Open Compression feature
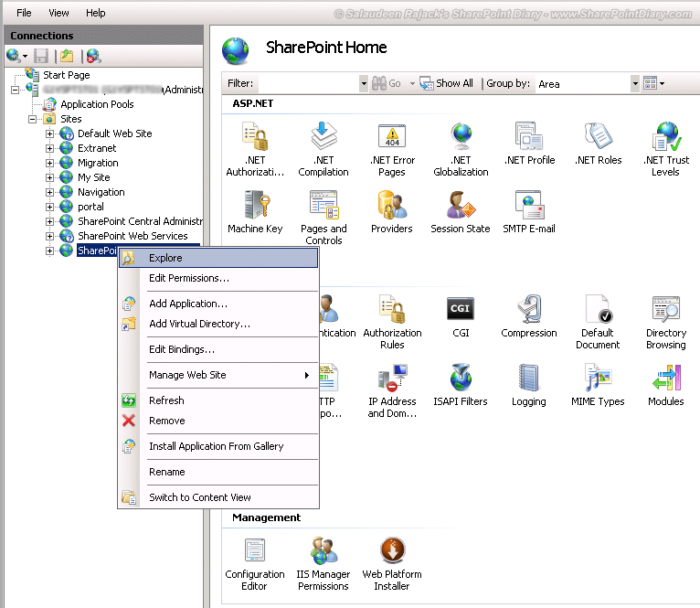The image size is (700, 608). 529,316
